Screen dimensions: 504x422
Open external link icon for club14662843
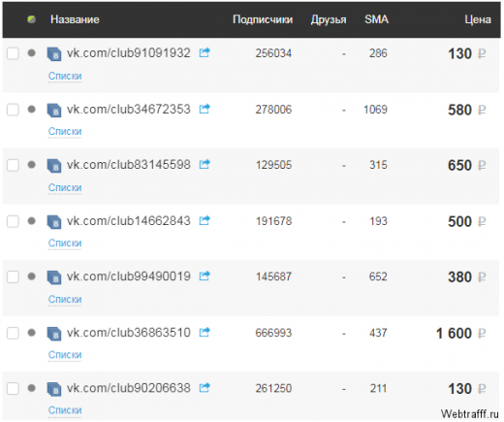(x=205, y=220)
